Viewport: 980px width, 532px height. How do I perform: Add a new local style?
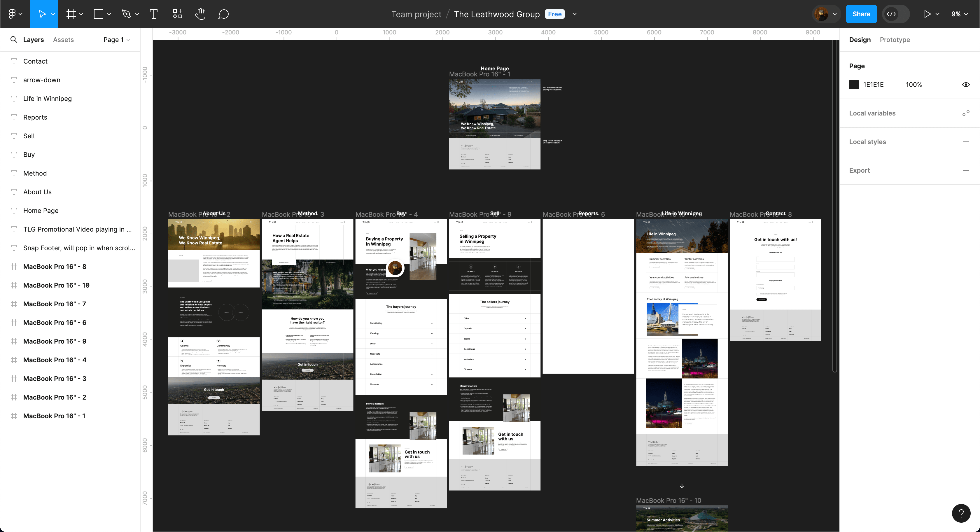pyautogui.click(x=965, y=141)
